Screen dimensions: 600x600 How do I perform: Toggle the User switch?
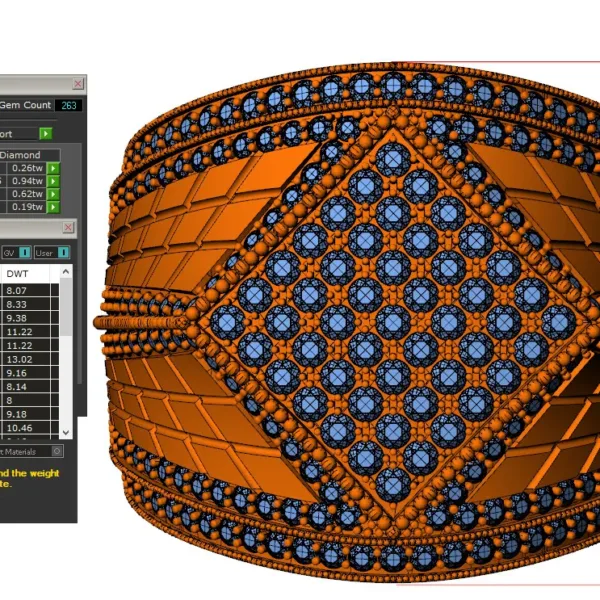(x=63, y=253)
